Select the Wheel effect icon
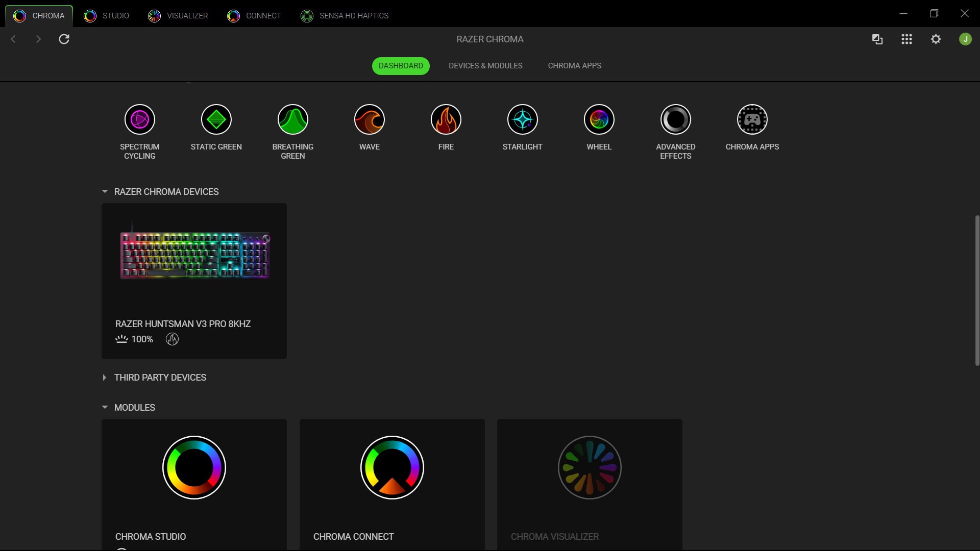Image resolution: width=980 pixels, height=551 pixels. click(x=599, y=119)
